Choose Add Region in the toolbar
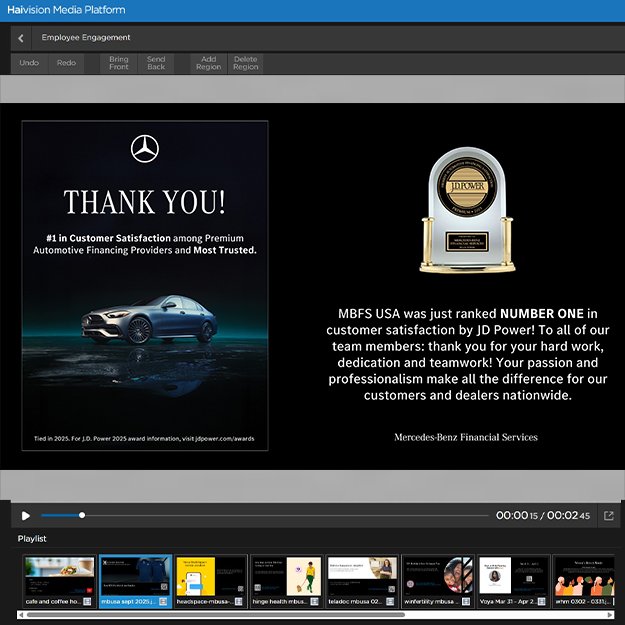625x625 pixels. pos(208,63)
